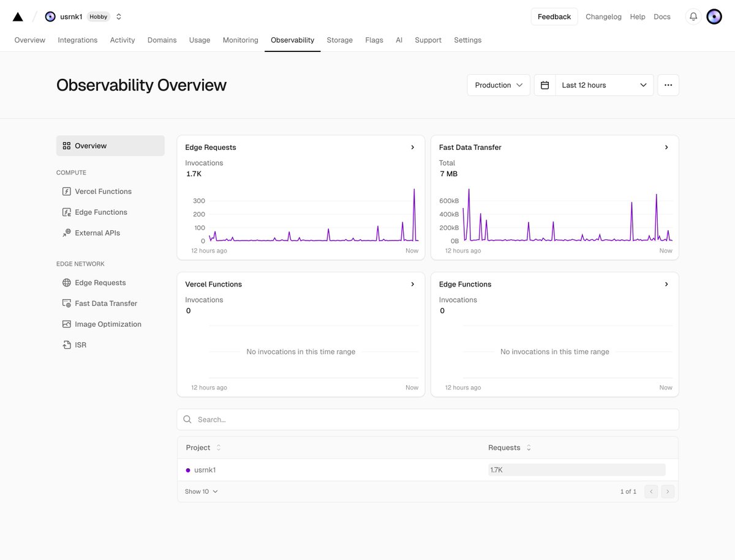Click the Vercel Functions card title
The width and height of the screenshot is (735, 560).
click(214, 285)
